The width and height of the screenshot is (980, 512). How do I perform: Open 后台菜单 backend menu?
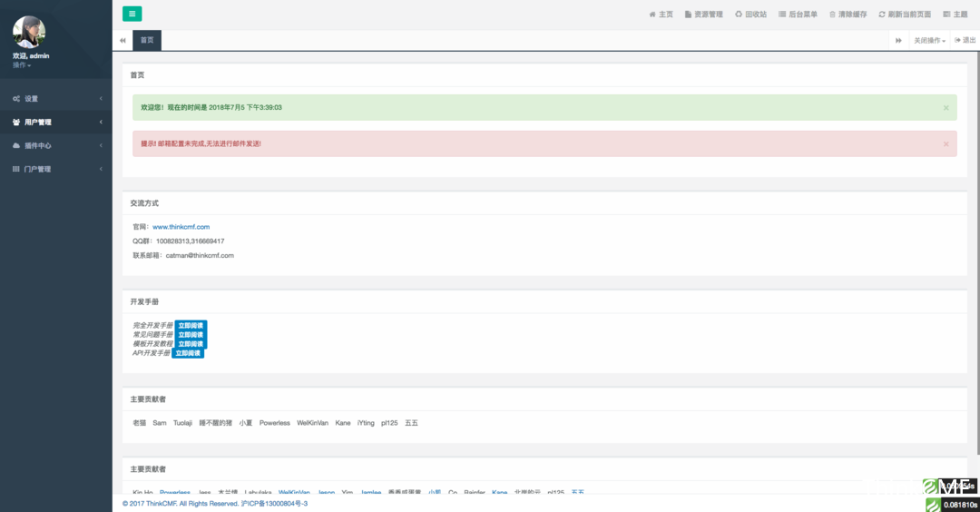(799, 15)
